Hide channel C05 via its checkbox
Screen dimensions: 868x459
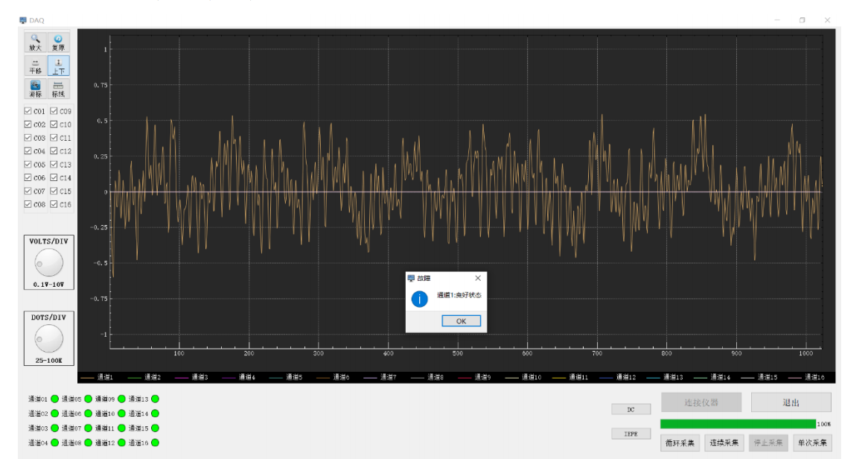tap(28, 164)
